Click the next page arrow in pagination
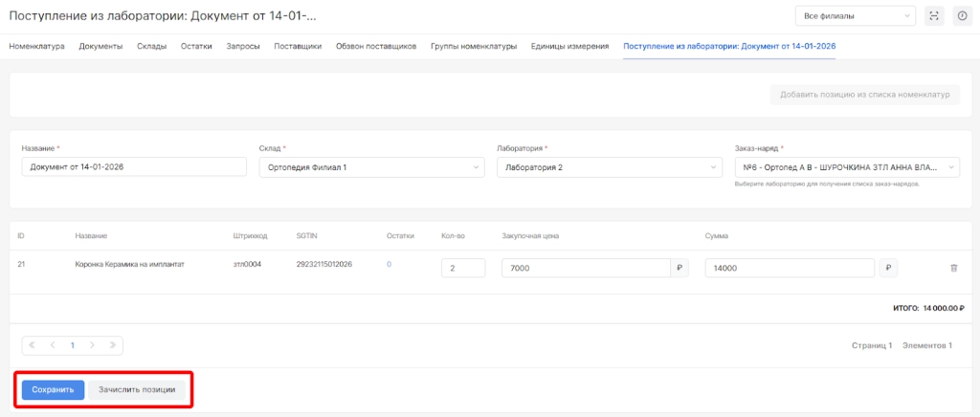980x417 pixels. (x=92, y=345)
